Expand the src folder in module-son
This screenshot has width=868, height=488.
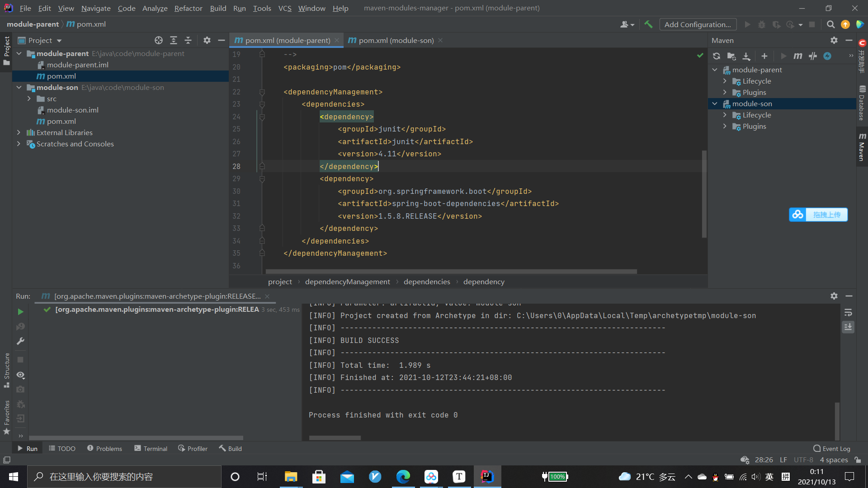tap(29, 99)
